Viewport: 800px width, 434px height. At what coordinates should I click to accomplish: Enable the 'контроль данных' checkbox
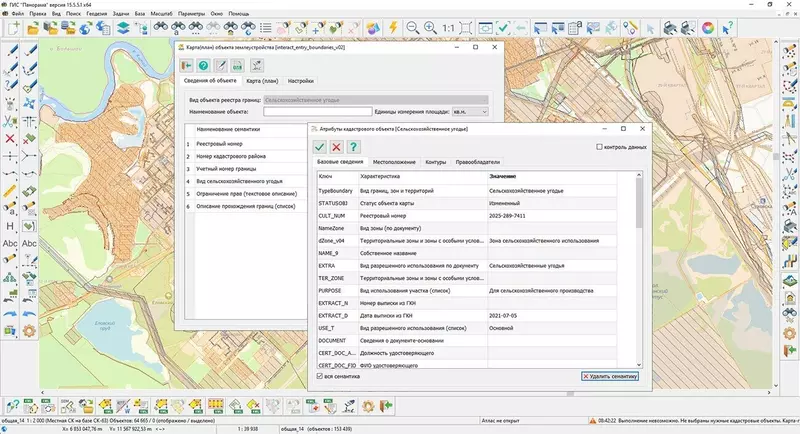[x=598, y=147]
